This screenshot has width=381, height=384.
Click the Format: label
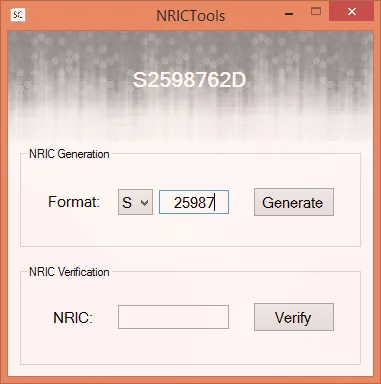point(74,202)
